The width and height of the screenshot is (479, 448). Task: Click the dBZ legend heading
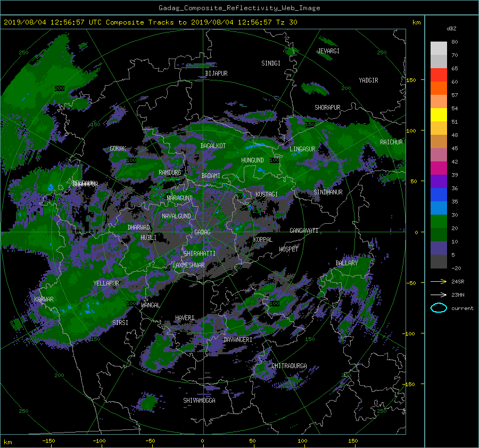tap(451, 29)
